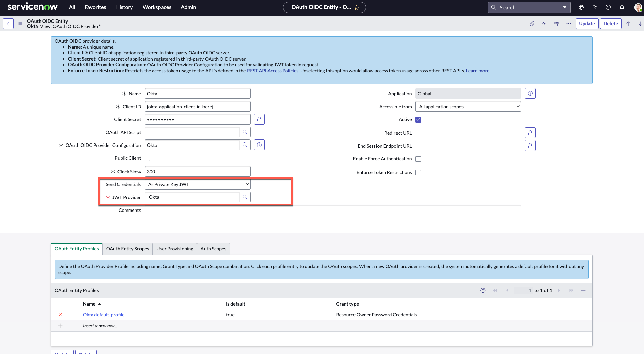Open the activity stream icon

[544, 24]
